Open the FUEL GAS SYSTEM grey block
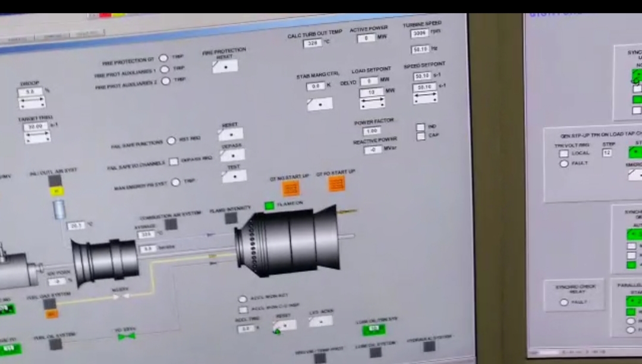 49,303
